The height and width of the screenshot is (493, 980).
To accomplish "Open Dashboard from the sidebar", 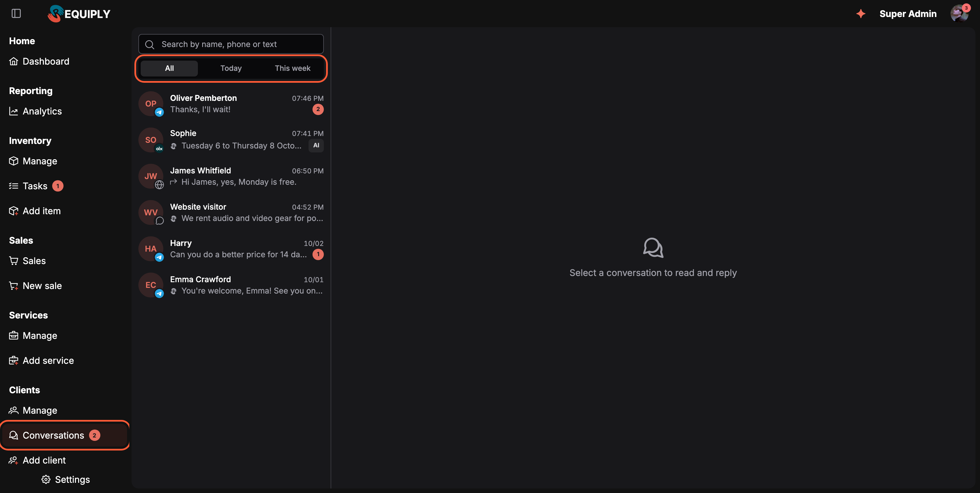I will click(x=39, y=61).
